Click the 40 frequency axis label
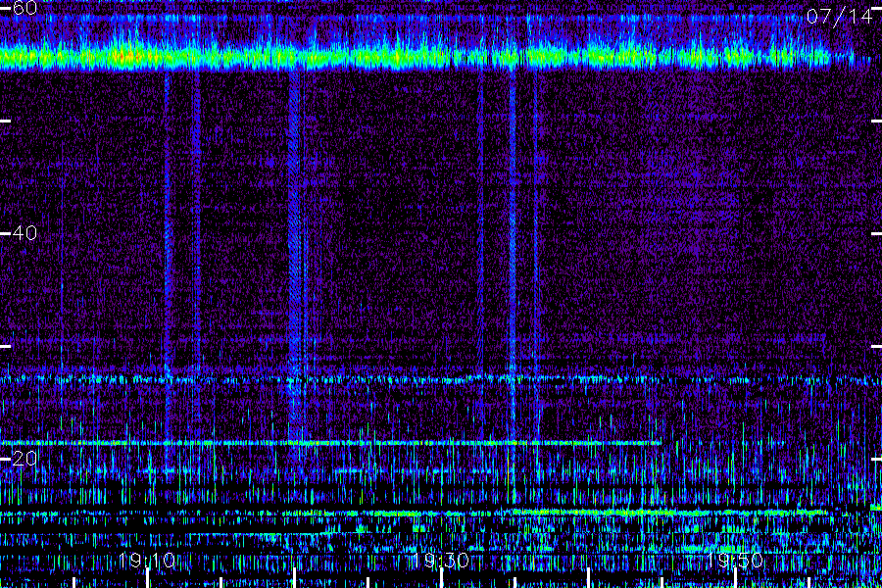The image size is (882, 588). [24, 232]
